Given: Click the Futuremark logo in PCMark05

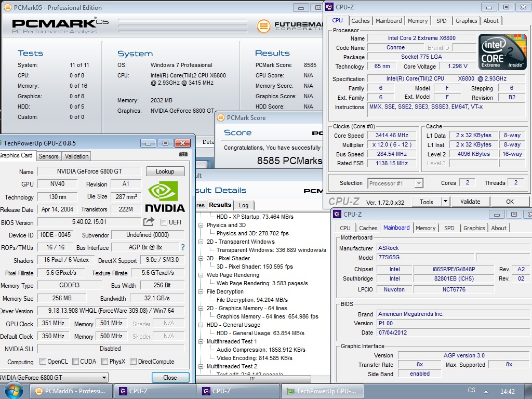Looking at the screenshot, I should pyautogui.click(x=263, y=26).
